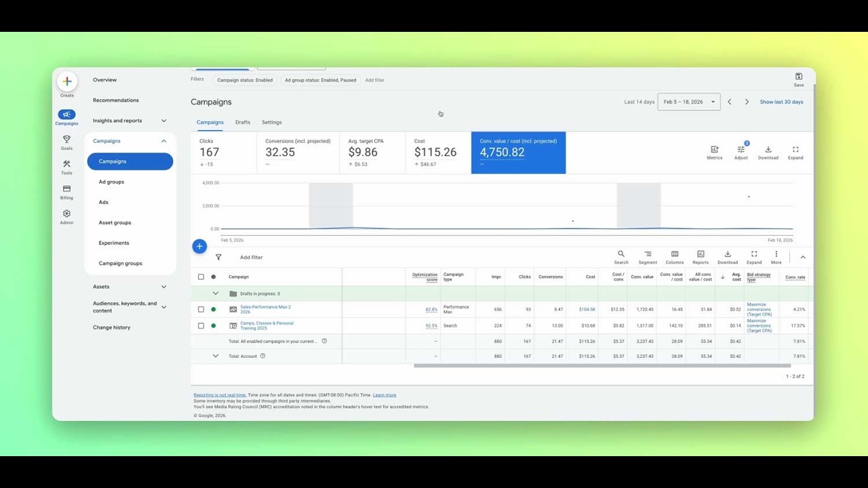Expand the Assets section
This screenshot has height=488, width=868.
163,287
